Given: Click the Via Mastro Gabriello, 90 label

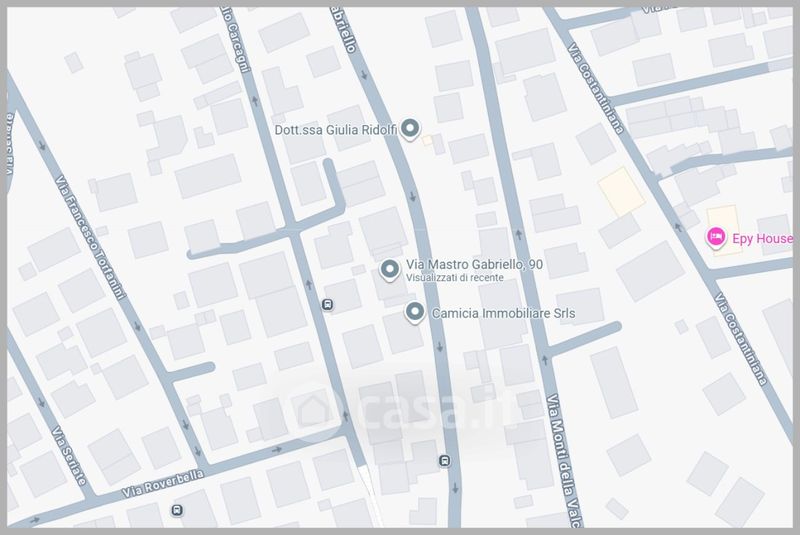Looking at the screenshot, I should (x=475, y=264).
